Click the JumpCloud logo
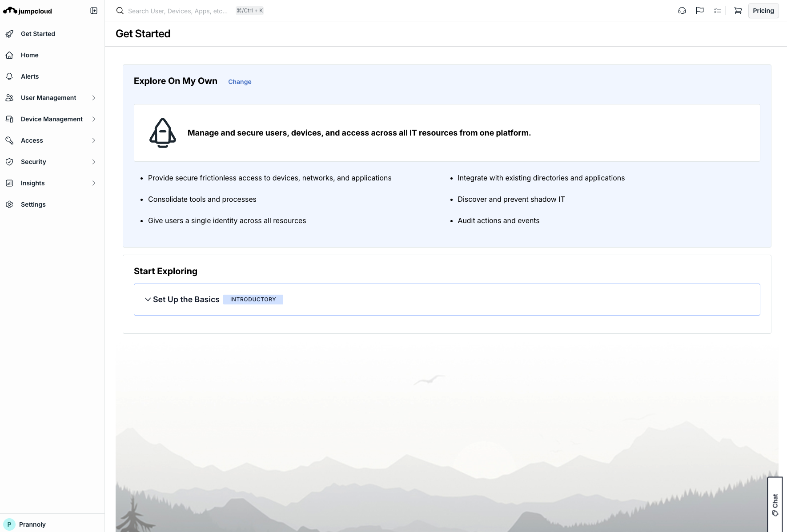The image size is (787, 532). (x=28, y=11)
